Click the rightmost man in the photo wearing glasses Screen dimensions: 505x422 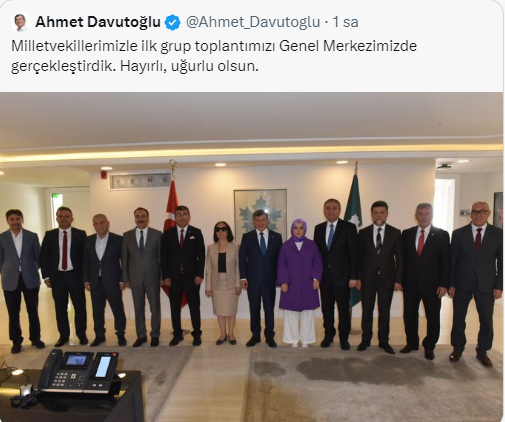click(476, 283)
